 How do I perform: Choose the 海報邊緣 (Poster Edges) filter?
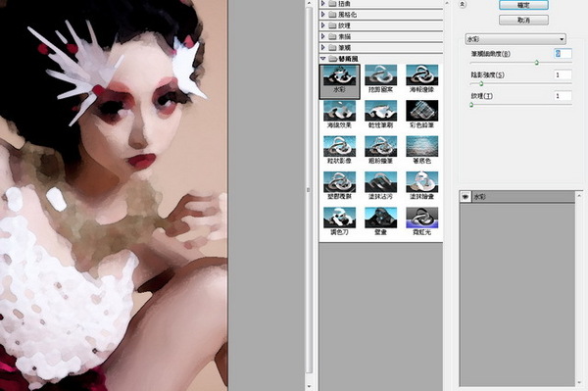(421, 78)
